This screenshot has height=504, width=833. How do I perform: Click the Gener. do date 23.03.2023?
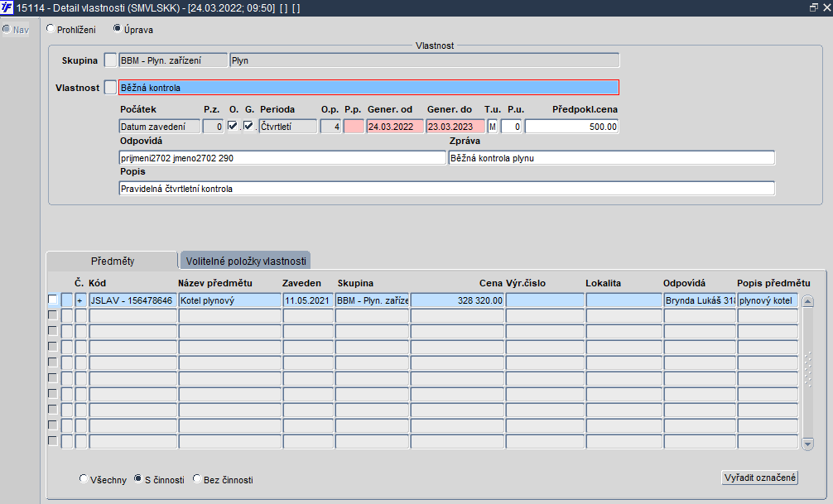coord(455,127)
